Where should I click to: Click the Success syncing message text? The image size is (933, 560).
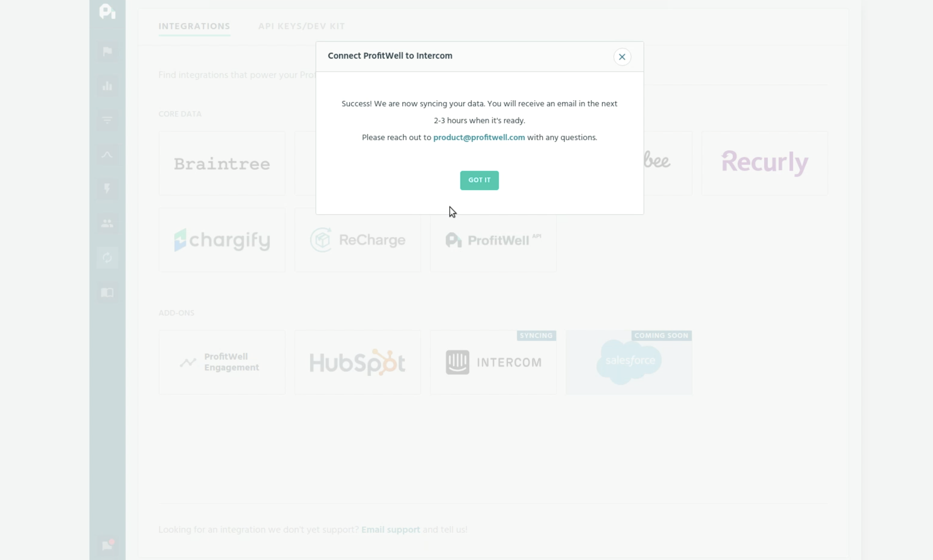click(x=479, y=112)
